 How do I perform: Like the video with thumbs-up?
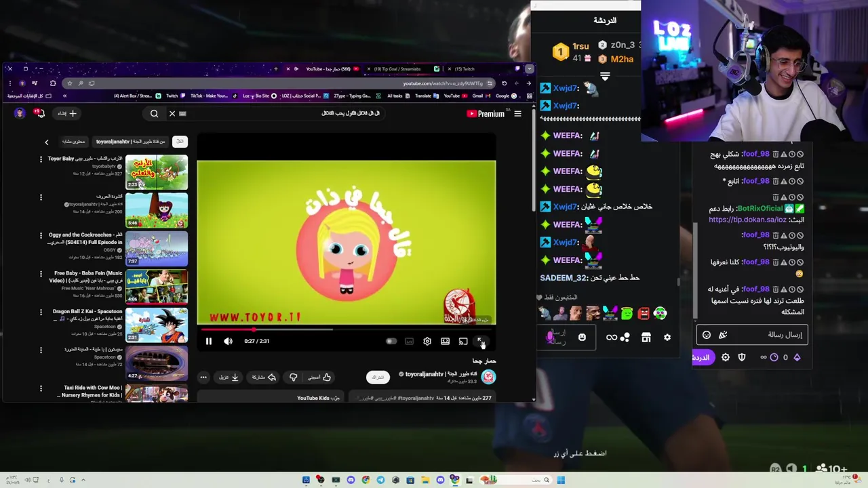(319, 377)
